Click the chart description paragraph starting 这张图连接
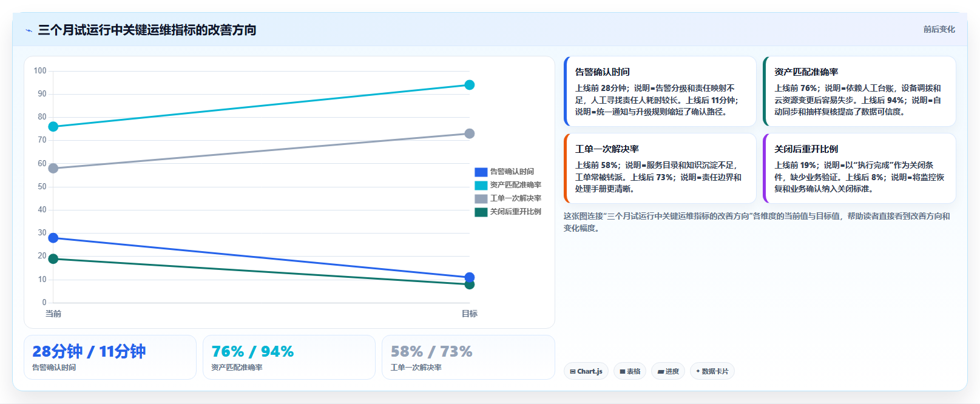Image resolution: width=980 pixels, height=404 pixels. [757, 222]
